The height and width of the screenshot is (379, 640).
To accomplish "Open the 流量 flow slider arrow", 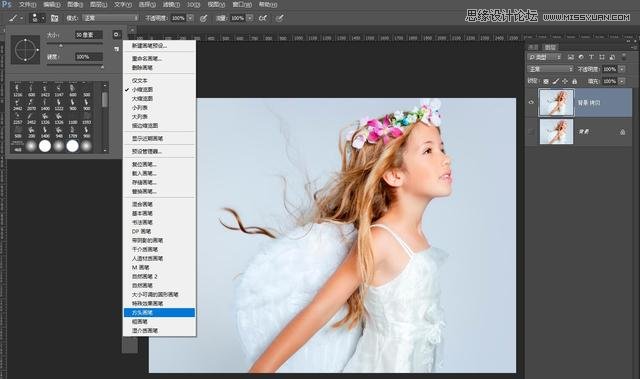I will [250, 18].
